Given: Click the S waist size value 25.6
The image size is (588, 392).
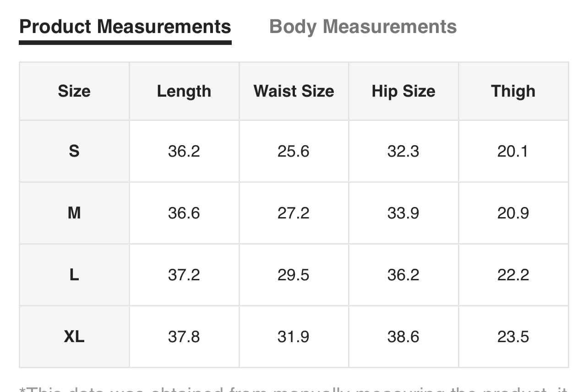Looking at the screenshot, I should tap(294, 151).
